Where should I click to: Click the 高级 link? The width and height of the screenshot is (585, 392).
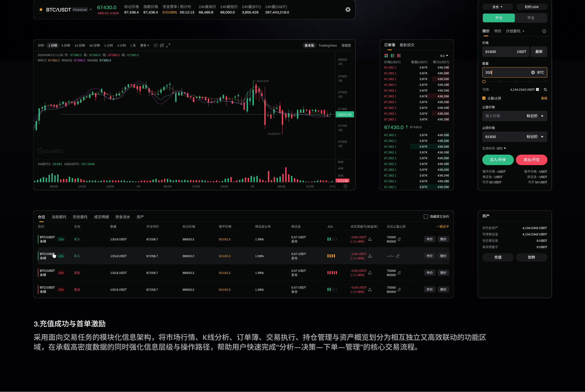(544, 98)
